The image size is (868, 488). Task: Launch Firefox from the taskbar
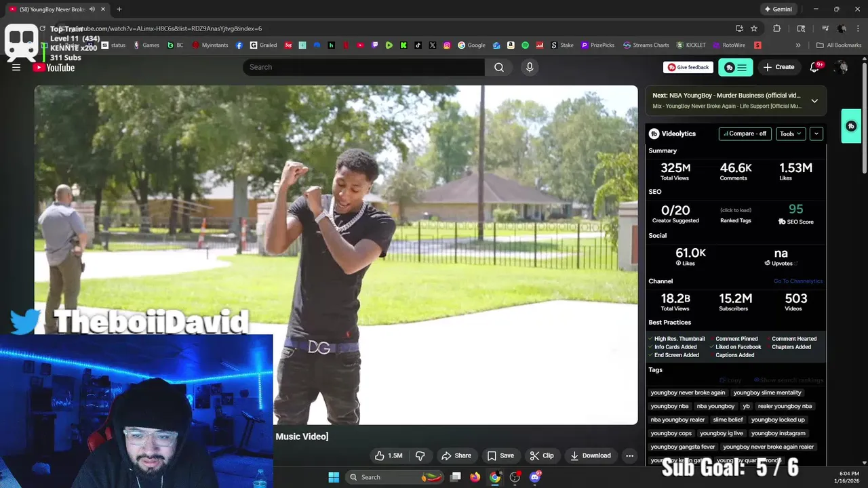coord(475,477)
